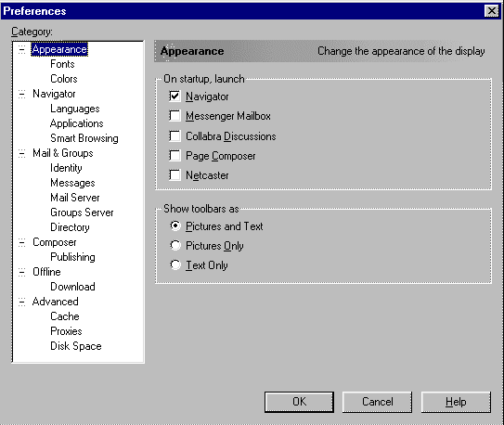Uncheck the Navigator startup checkbox
The width and height of the screenshot is (504, 425).
[x=174, y=97]
